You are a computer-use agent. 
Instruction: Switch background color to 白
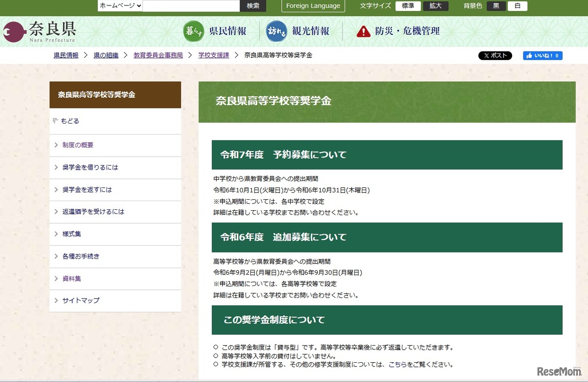click(517, 6)
